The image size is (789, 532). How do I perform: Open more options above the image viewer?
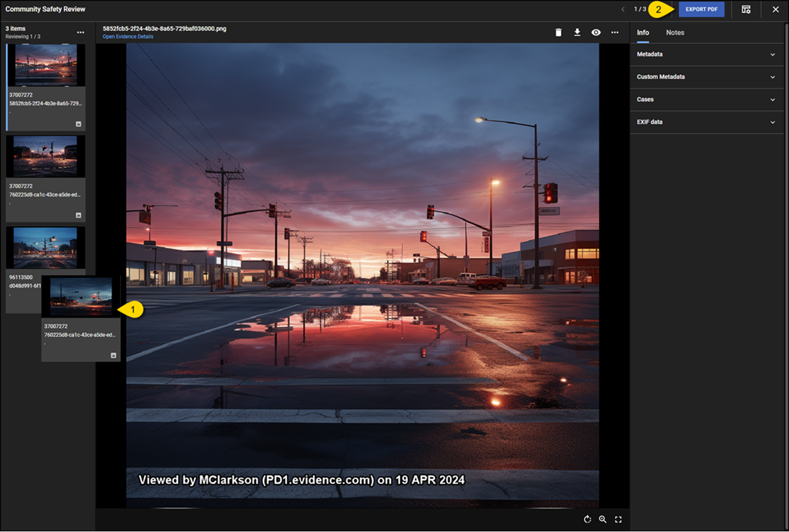(x=614, y=32)
